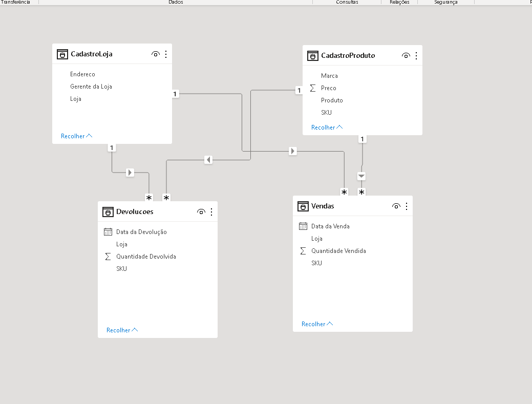Screen dimensions: 532x404
Task: Click the CadastroLoja table icon
Action: click(62, 54)
